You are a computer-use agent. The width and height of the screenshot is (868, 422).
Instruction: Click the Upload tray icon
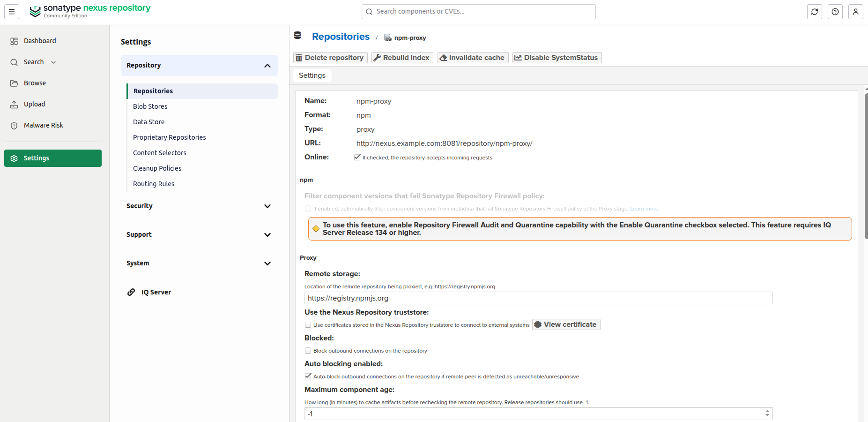14,105
